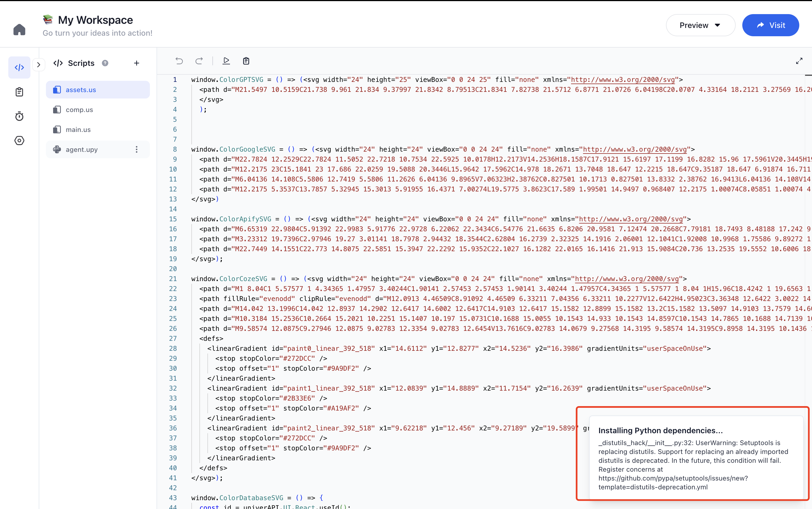This screenshot has height=509, width=812.
Task: Click the ColorApifySVG identifier in code
Action: coord(245,219)
